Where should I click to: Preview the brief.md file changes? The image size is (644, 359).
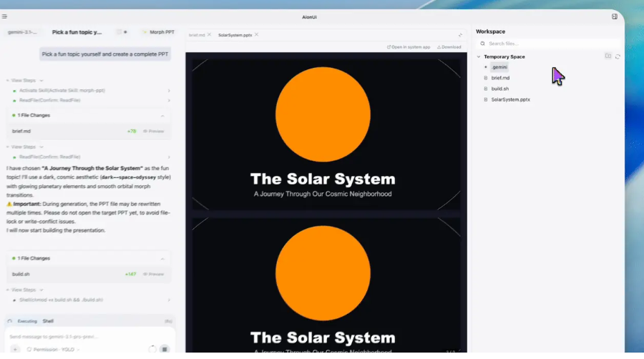154,132
